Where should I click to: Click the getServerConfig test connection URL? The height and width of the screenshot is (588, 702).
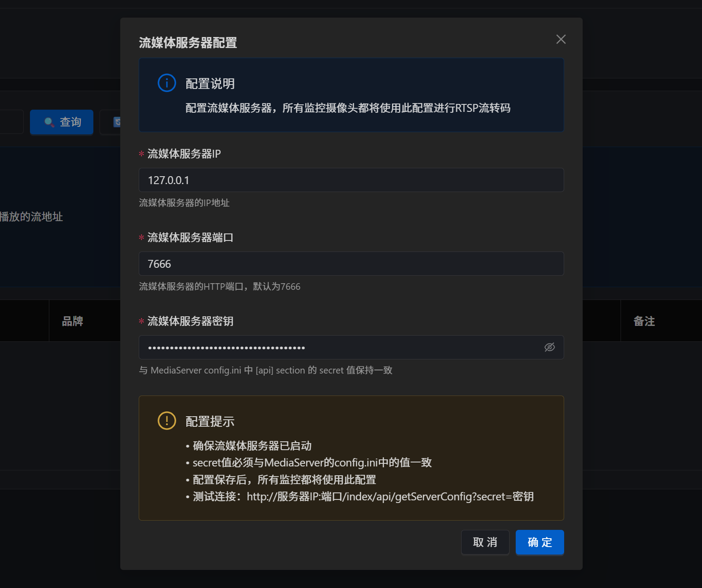pyautogui.click(x=390, y=497)
